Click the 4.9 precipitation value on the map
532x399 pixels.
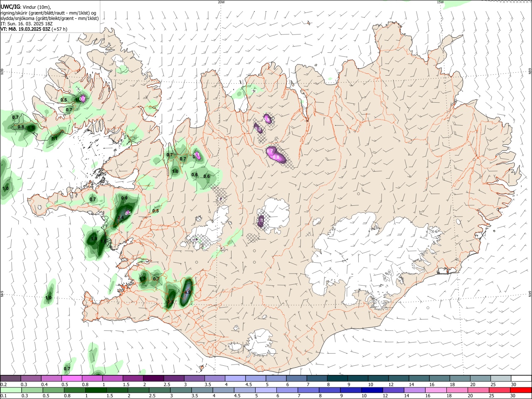(187, 293)
